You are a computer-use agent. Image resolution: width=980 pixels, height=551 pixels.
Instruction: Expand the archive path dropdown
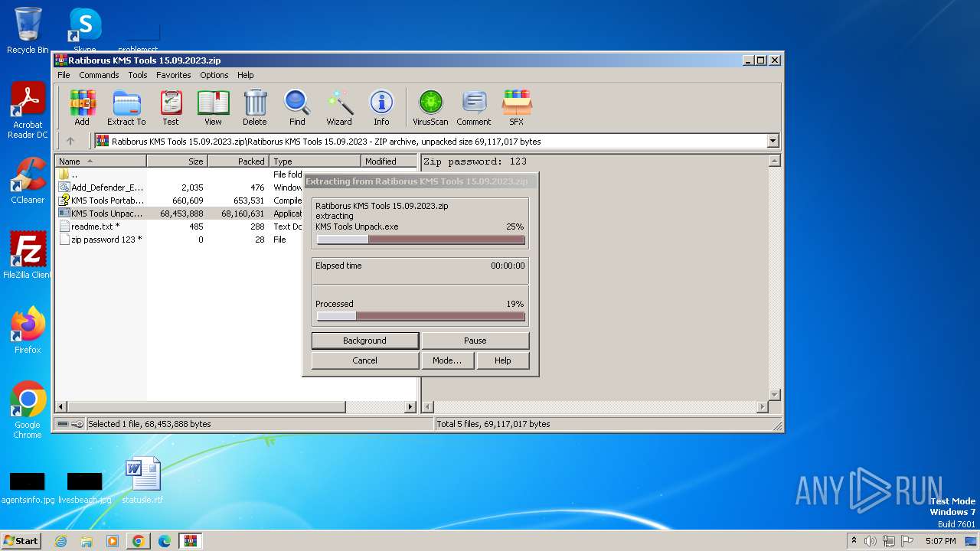[x=773, y=141]
